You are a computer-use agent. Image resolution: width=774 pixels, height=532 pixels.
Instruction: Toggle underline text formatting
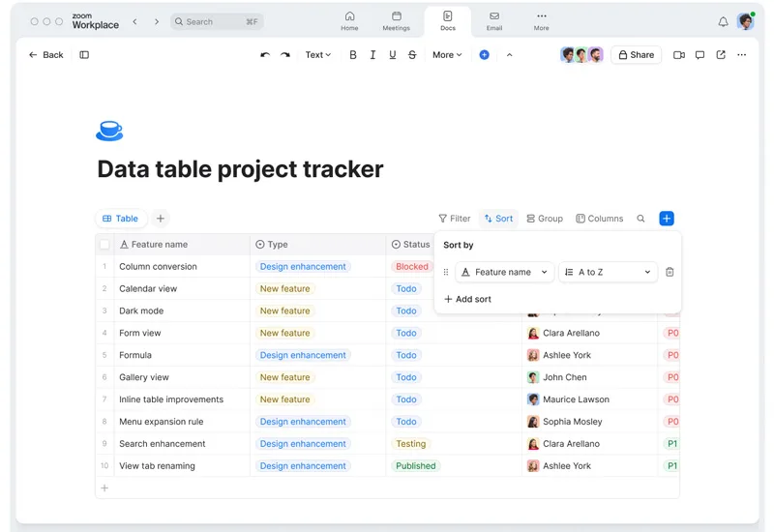pyautogui.click(x=392, y=55)
